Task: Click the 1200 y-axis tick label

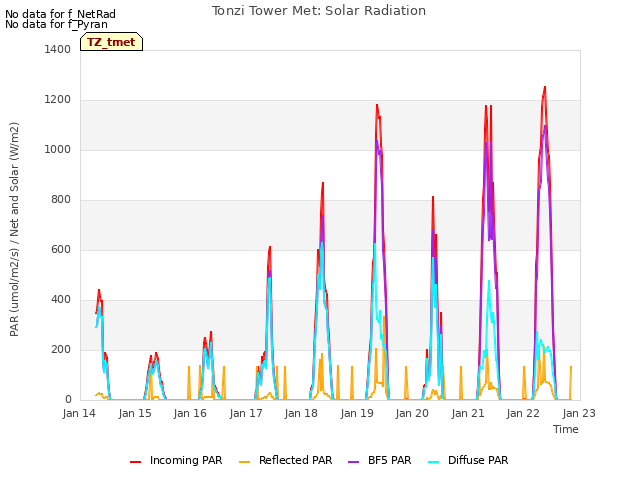Action: [x=58, y=100]
